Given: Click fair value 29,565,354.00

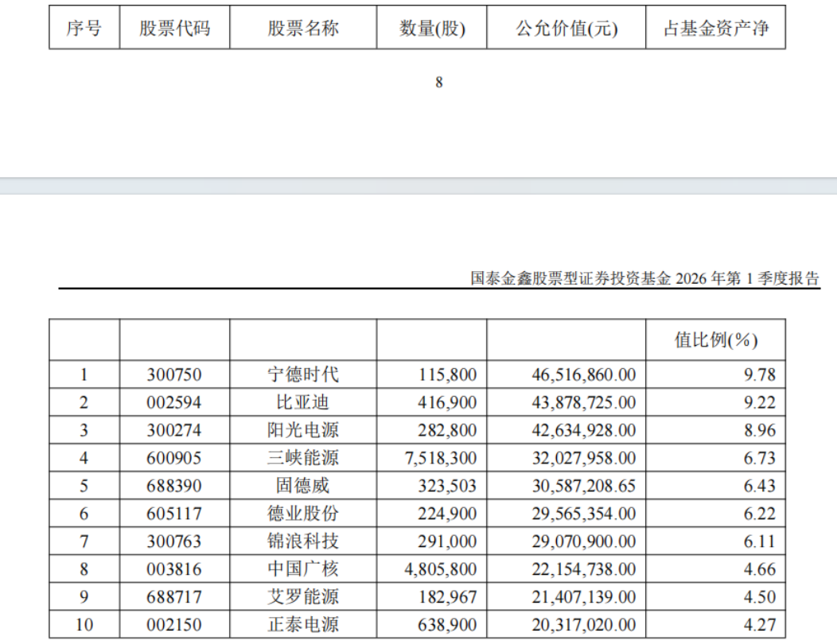Looking at the screenshot, I should pyautogui.click(x=583, y=514).
